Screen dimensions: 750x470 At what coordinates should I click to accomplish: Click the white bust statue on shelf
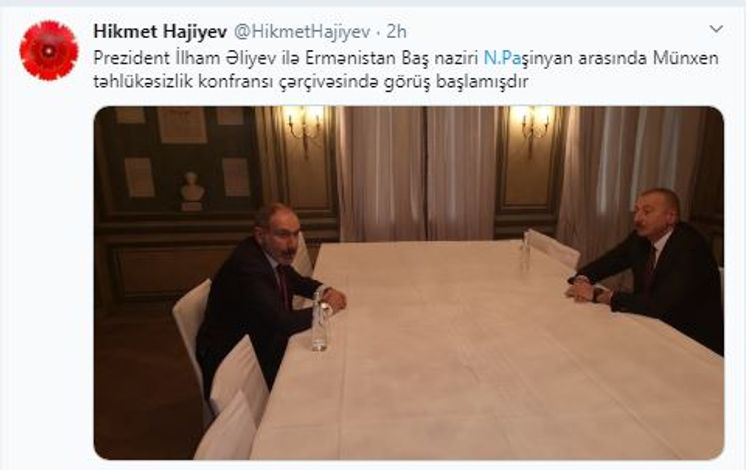[193, 192]
